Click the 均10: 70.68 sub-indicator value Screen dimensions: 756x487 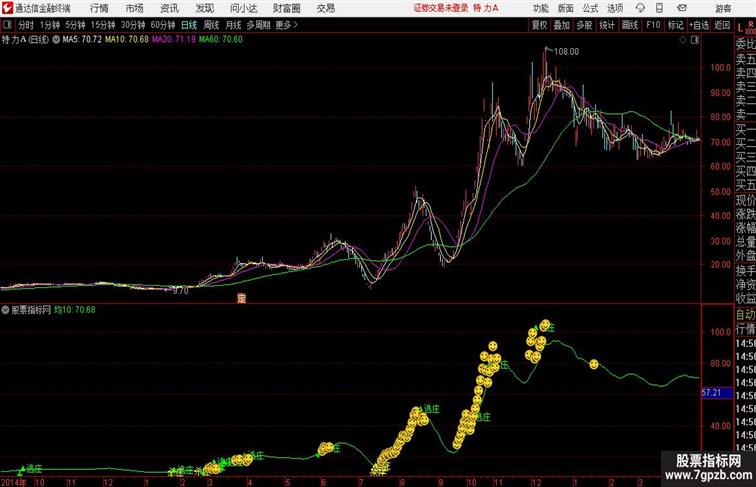(x=75, y=310)
